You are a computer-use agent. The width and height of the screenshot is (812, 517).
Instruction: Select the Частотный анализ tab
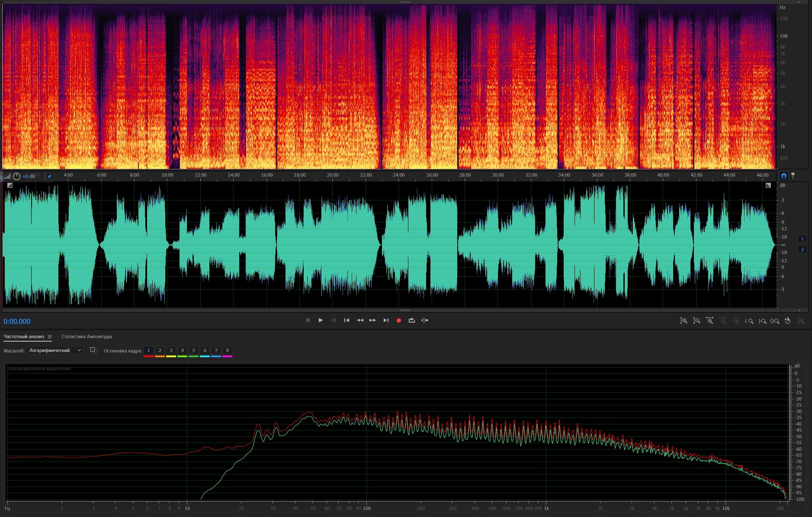(x=24, y=336)
